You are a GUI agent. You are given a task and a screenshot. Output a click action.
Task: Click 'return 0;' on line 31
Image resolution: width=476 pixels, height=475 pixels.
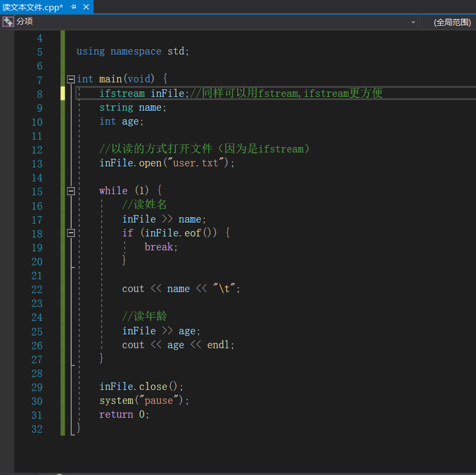click(124, 414)
